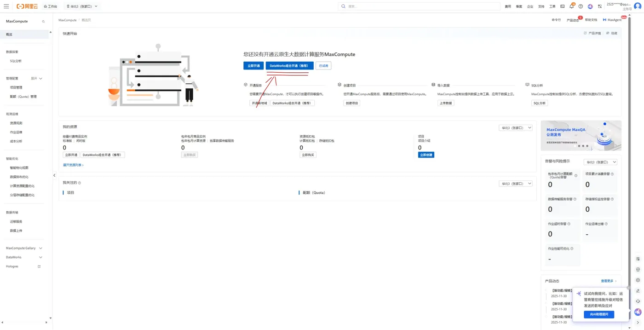Open the AI assistant icon in top bar
The image size is (644, 330).
coord(590,6)
